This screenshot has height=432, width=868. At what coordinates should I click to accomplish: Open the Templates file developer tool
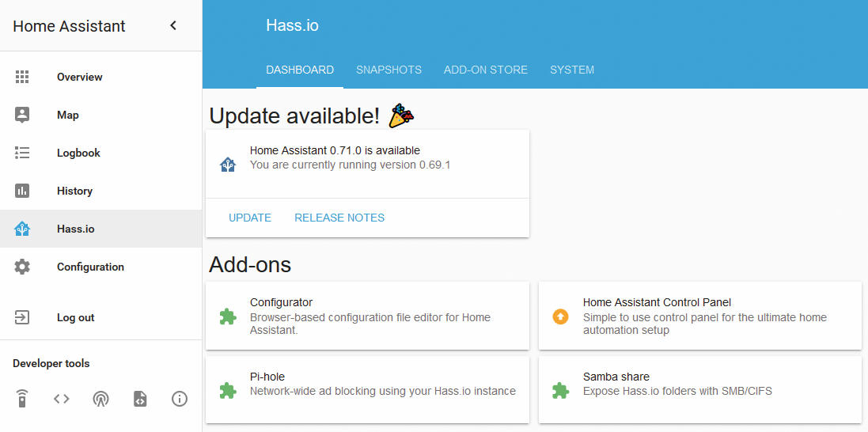[140, 398]
